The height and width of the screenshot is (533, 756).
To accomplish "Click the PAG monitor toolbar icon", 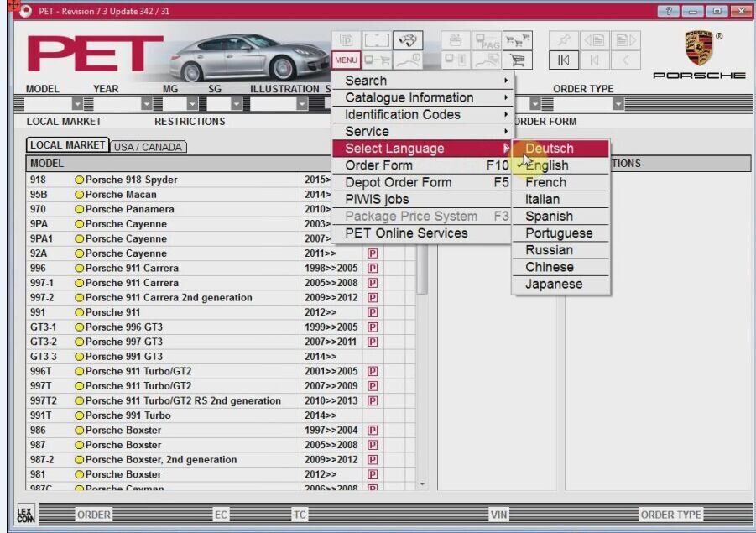I will [x=487, y=40].
